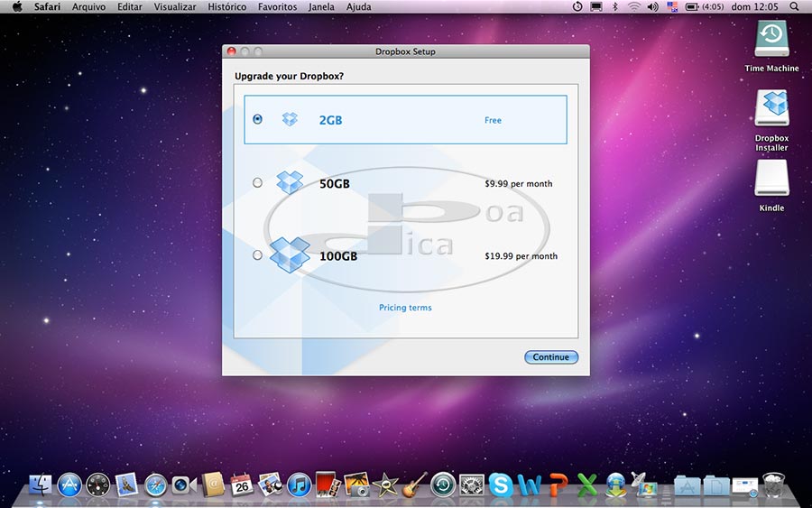Open the Safari menu
This screenshot has height=508, width=812.
tap(47, 6)
